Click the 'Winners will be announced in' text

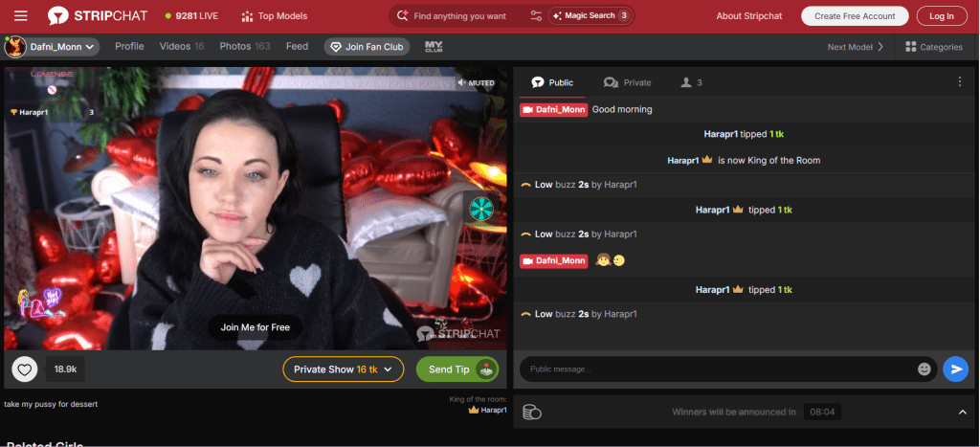(734, 412)
